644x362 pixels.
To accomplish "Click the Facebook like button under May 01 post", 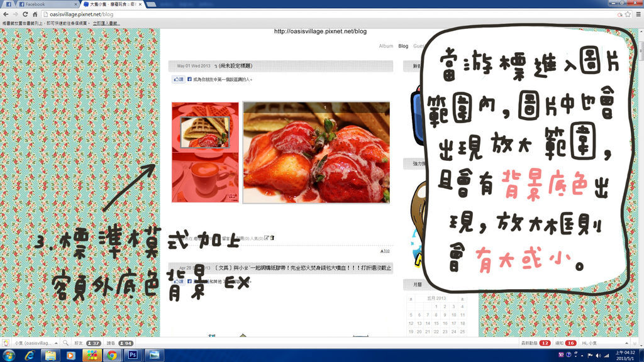I will click(x=178, y=79).
